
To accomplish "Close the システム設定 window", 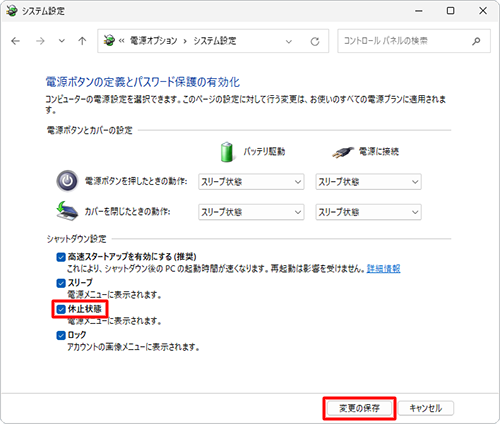I will pyautogui.click(x=483, y=11).
